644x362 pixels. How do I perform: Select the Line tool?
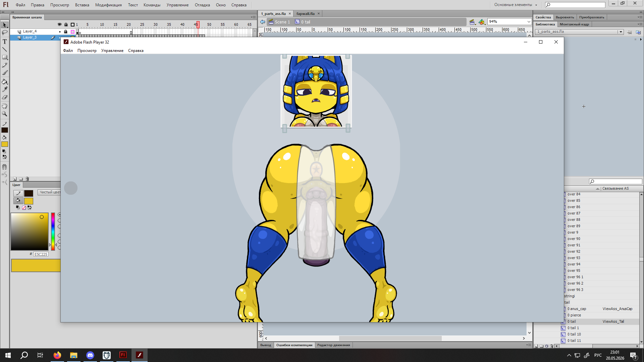tap(5, 49)
